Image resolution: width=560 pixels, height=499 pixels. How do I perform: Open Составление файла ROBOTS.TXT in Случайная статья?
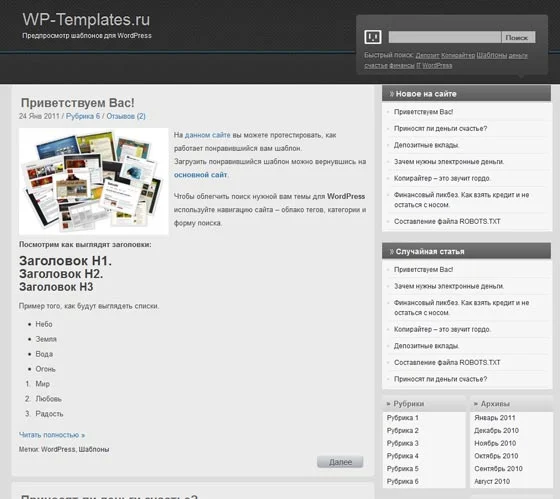447,362
